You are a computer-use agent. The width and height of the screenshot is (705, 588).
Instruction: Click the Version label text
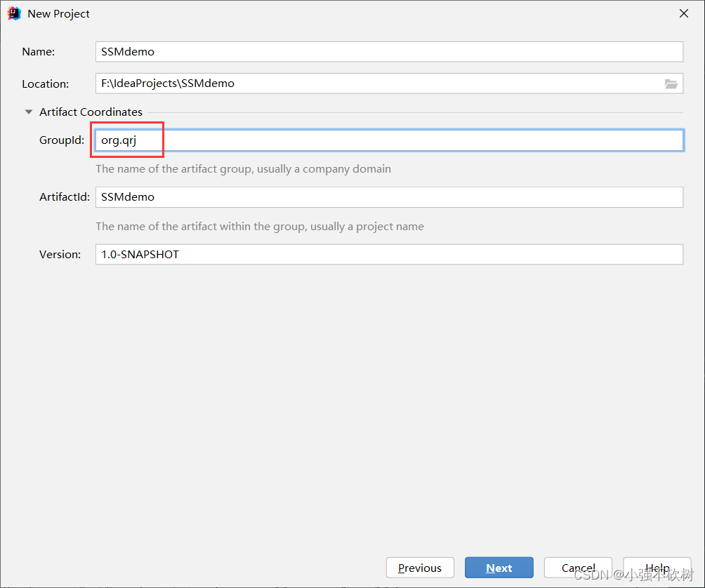60,254
